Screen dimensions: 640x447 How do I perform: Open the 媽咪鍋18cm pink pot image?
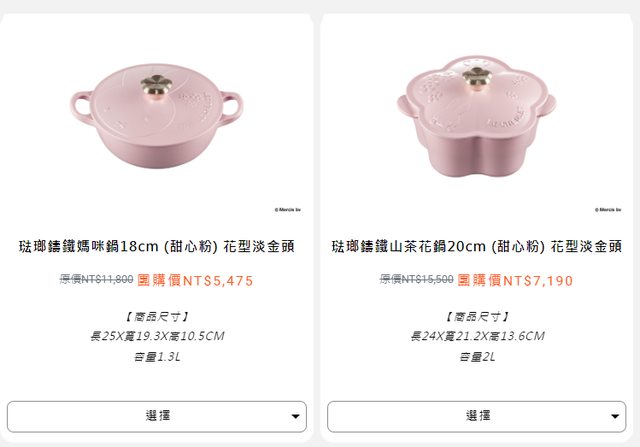pyautogui.click(x=157, y=116)
